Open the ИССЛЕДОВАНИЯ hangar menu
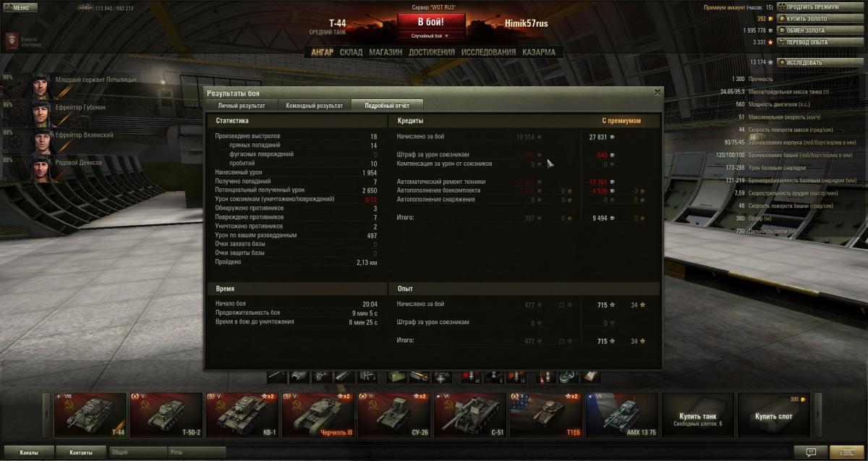 [x=489, y=52]
